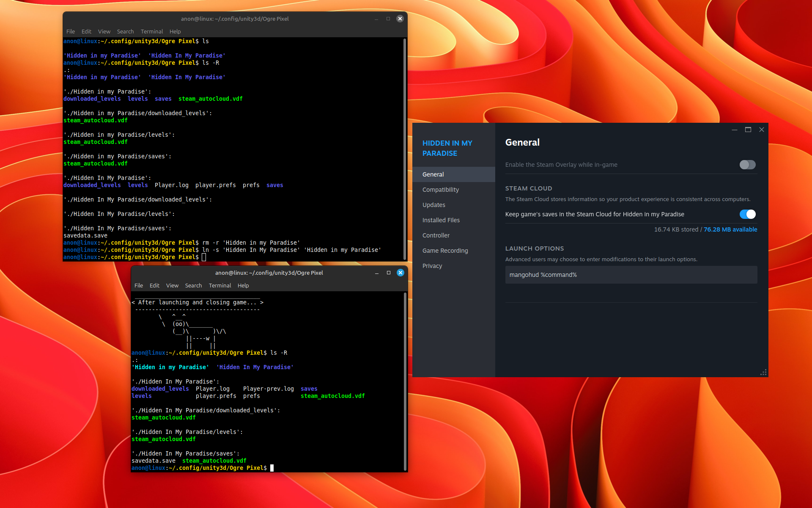Click the upper terminal's vertical scrollbar
Viewport: 812px width, 508px height.
click(405, 148)
